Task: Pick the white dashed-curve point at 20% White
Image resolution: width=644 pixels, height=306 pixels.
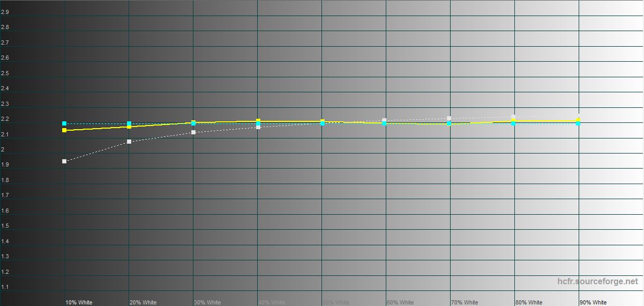Action: [x=129, y=142]
